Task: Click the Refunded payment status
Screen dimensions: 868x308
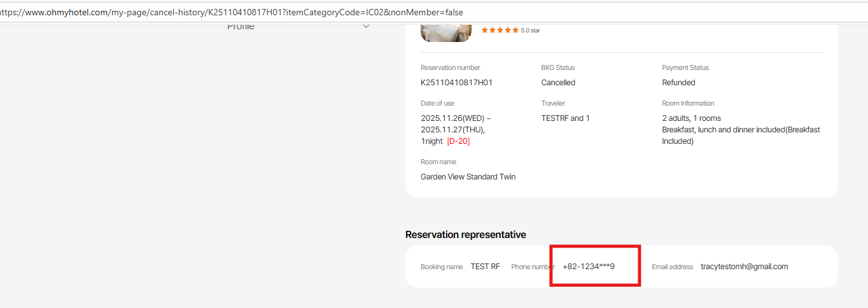Action: coord(678,83)
